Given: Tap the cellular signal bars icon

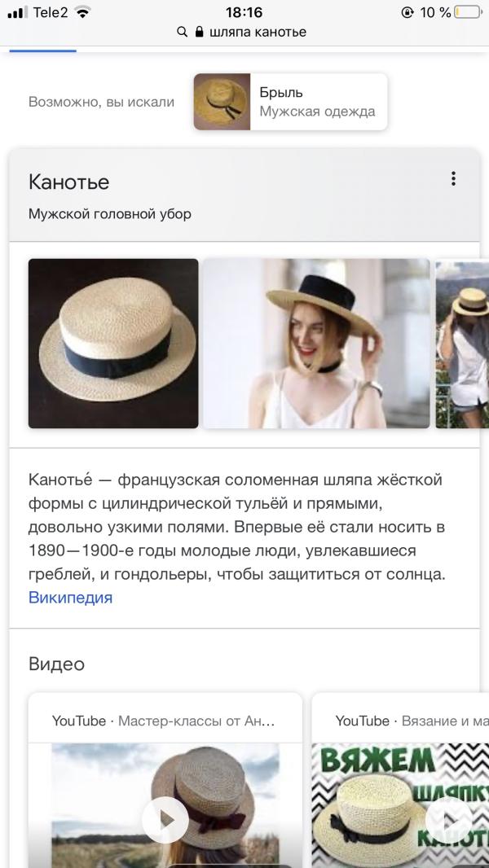Looking at the screenshot, I should (x=18, y=12).
